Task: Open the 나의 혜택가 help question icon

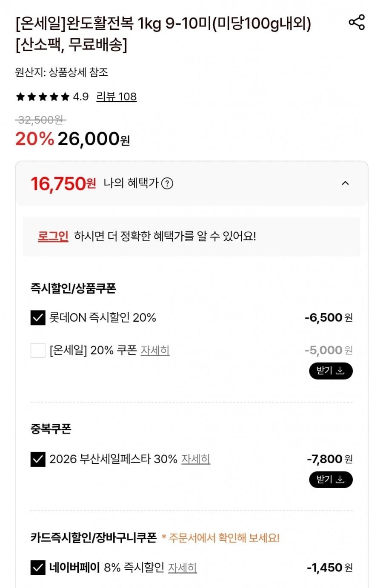Action: pos(168,183)
